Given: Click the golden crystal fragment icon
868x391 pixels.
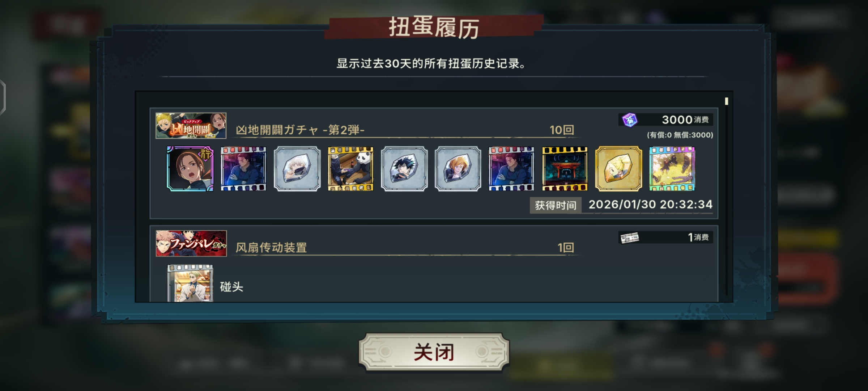Looking at the screenshot, I should pos(618,169).
